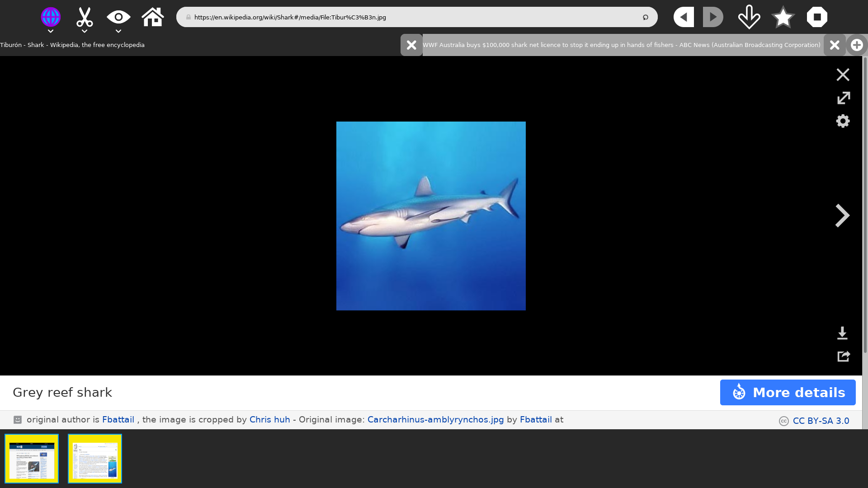Toggle fullscreen for the shark image
Viewport: 868px width, 488px height.
click(843, 98)
